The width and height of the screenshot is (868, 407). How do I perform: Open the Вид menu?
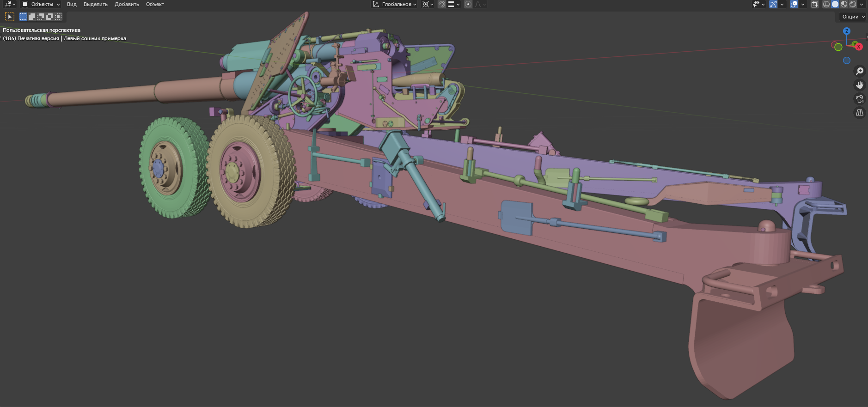[72, 4]
